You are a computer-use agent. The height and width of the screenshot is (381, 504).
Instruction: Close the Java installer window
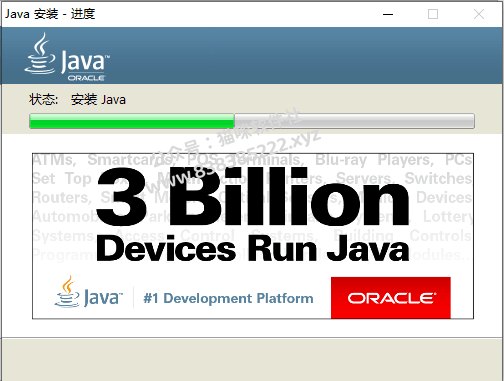pyautogui.click(x=479, y=14)
